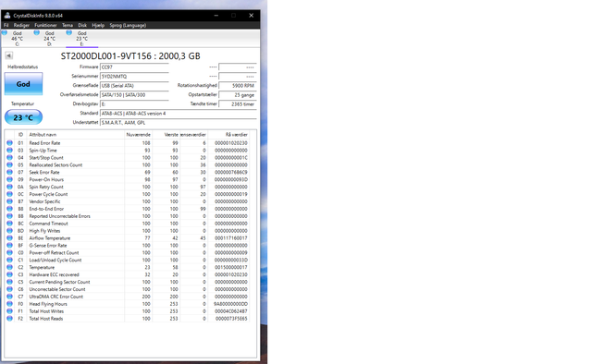Click the Rotationshastighed value 5900 RPM
The width and height of the screenshot is (592, 364).
pos(238,86)
